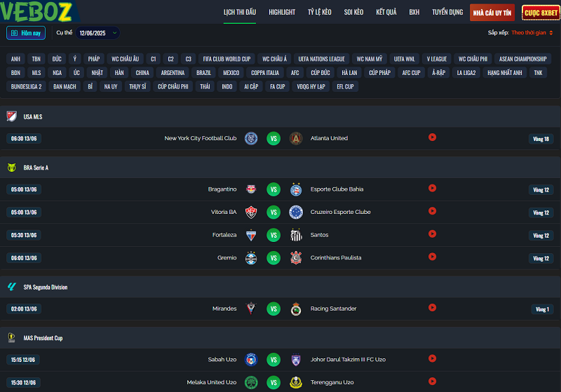Viewport: 561px width, 392px height.
Task: Open BXH standings page
Action: tap(414, 12)
